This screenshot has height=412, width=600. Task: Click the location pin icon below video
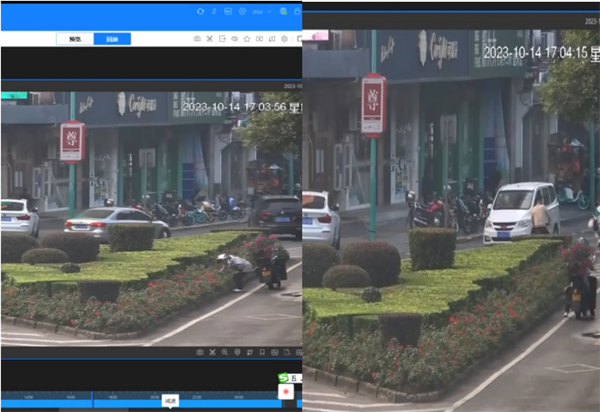236,352
